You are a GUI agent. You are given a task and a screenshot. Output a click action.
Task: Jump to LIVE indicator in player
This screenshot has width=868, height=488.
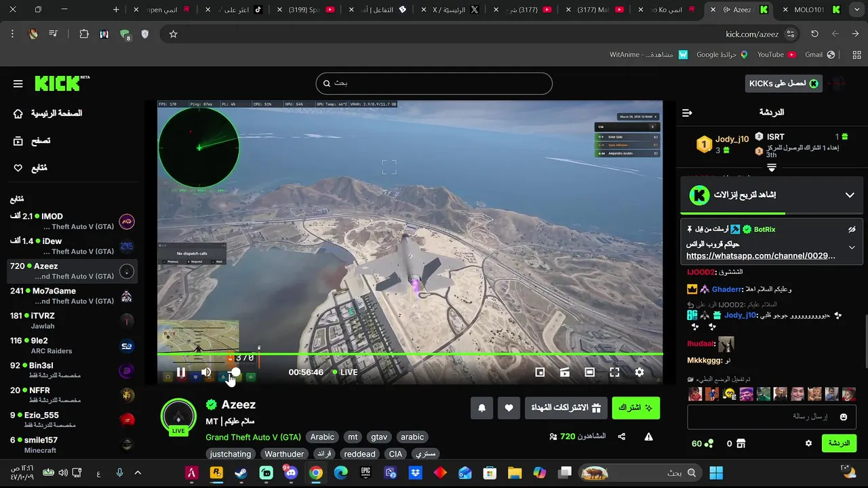(344, 372)
